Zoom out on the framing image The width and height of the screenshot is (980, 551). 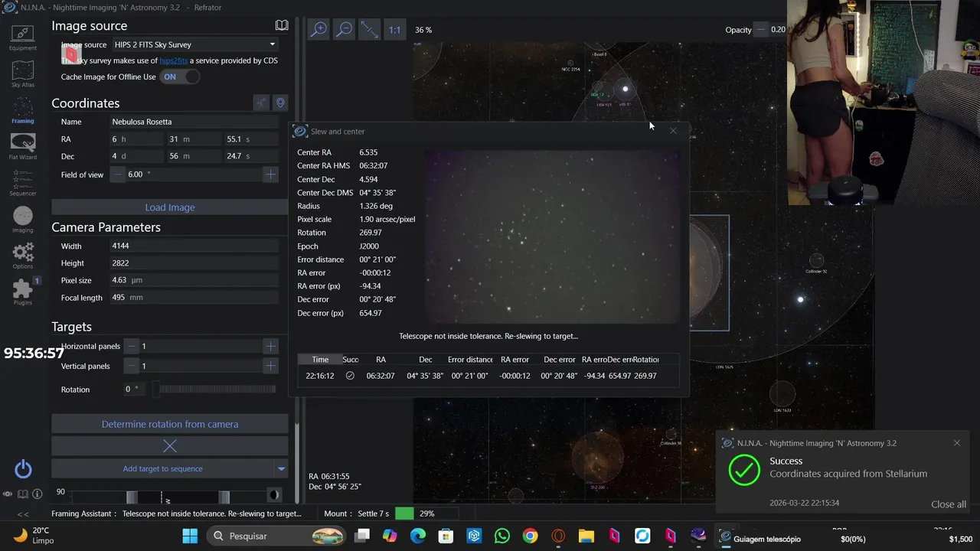[x=345, y=29]
